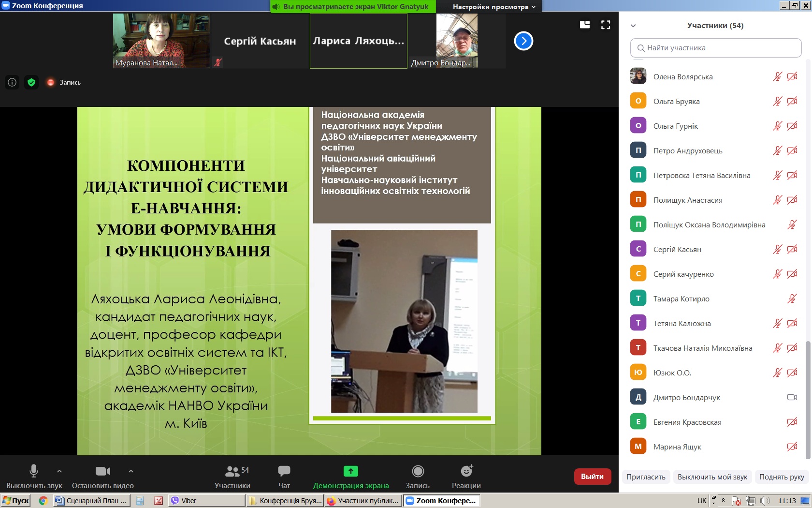Mute the microphone
This screenshot has height=508, width=812.
point(34,471)
